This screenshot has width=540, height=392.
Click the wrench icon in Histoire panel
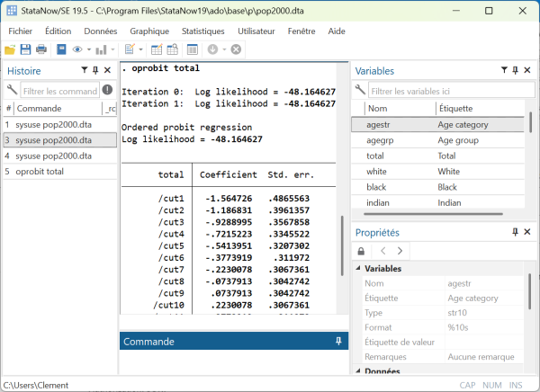[12, 90]
